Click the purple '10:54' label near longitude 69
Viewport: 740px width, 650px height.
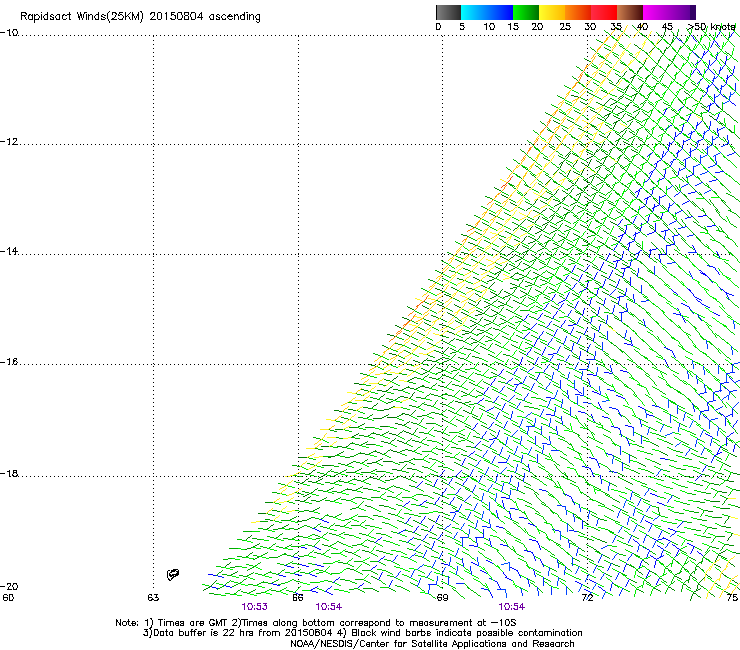click(512, 607)
